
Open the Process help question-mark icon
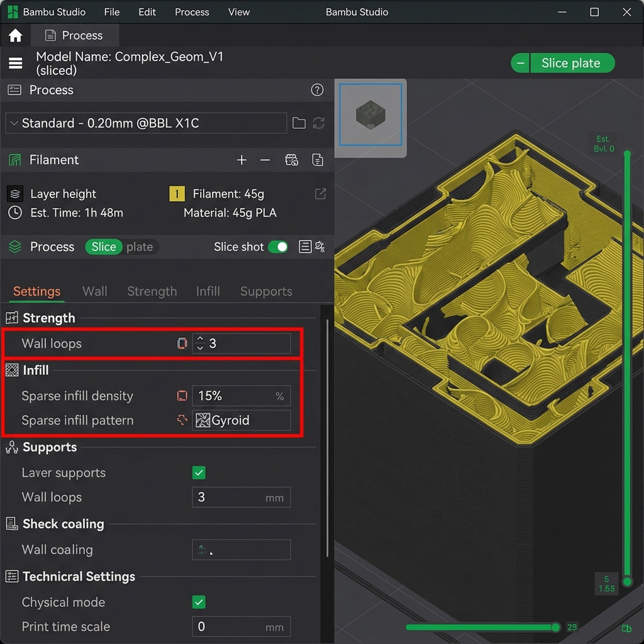(317, 90)
